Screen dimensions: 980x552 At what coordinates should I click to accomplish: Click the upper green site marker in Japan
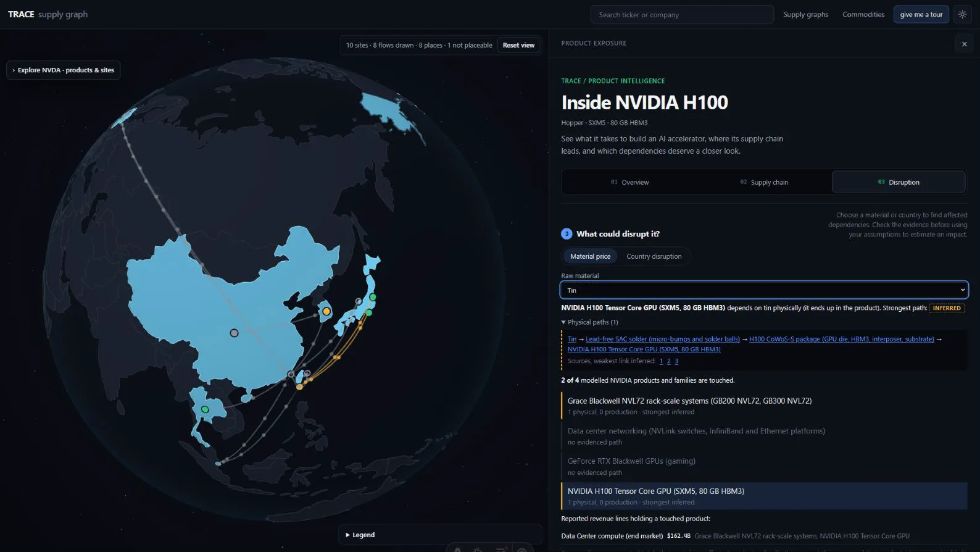click(373, 297)
